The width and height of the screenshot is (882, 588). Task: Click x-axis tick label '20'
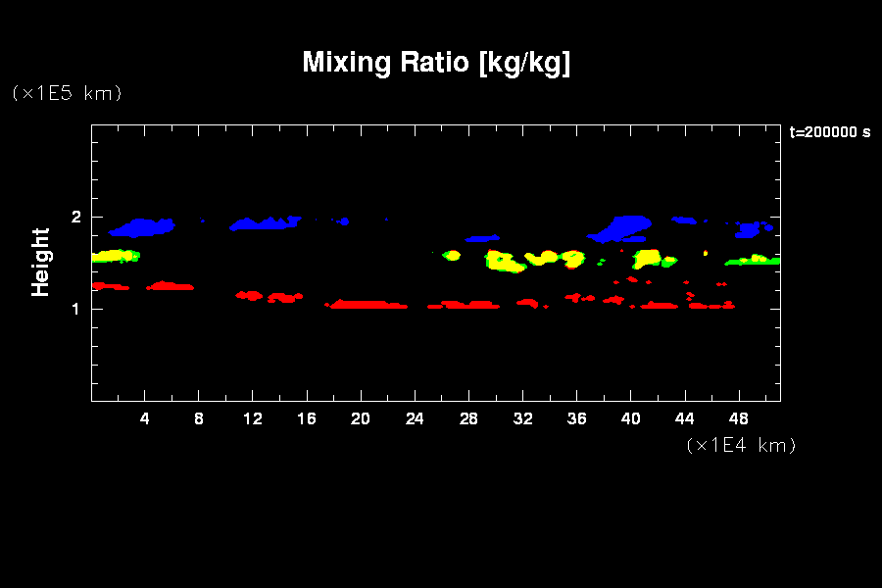361,418
